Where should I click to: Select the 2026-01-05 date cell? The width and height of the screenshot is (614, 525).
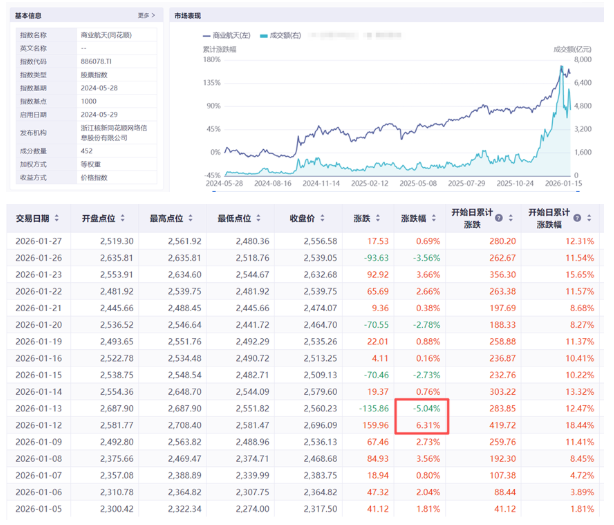(x=39, y=509)
